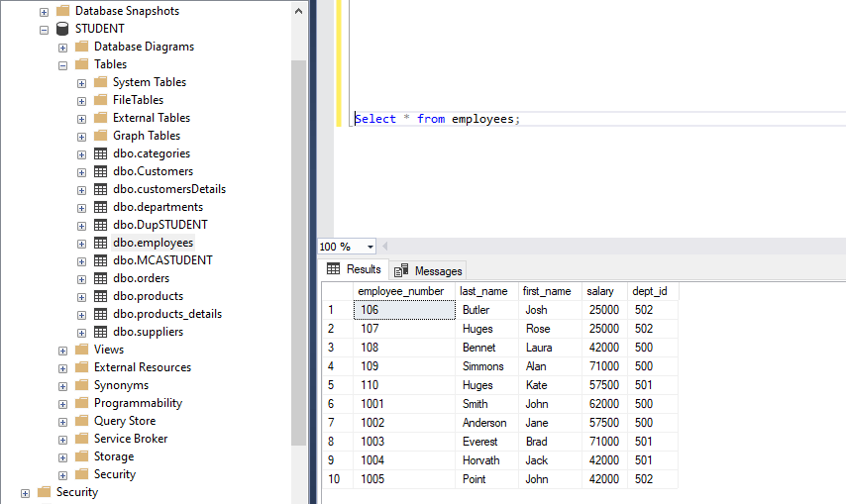Expand the Programmability folder node
Viewport: 846px width, 504px height.
point(63,404)
